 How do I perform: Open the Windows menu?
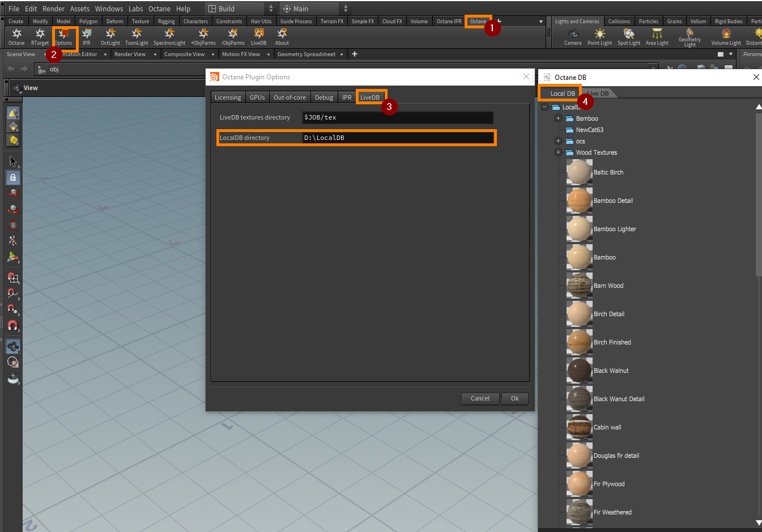point(109,8)
